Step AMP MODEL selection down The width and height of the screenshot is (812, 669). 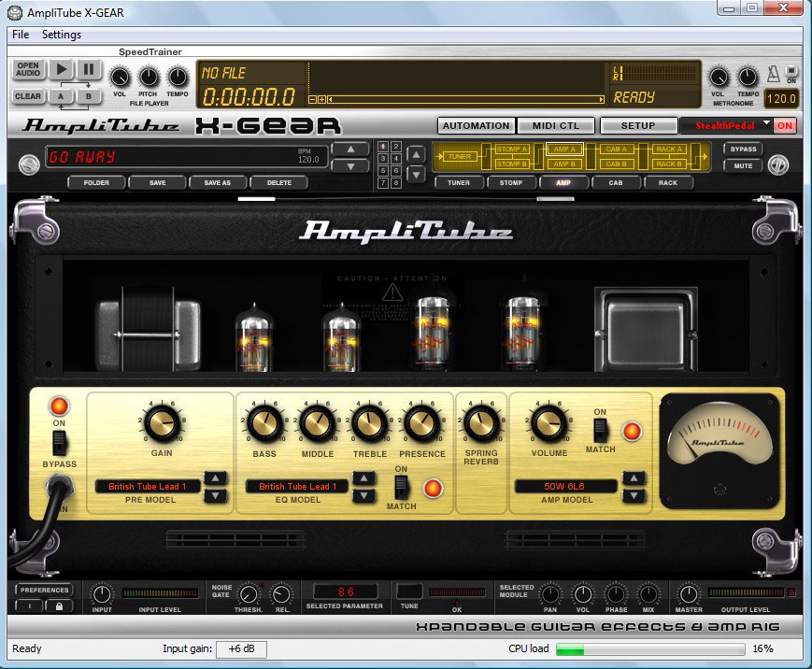coord(634,496)
